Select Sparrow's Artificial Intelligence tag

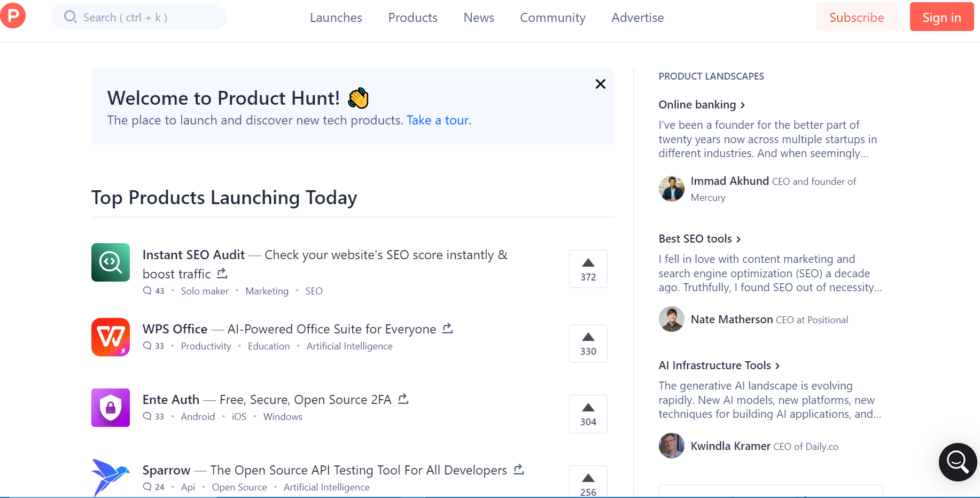(x=326, y=487)
